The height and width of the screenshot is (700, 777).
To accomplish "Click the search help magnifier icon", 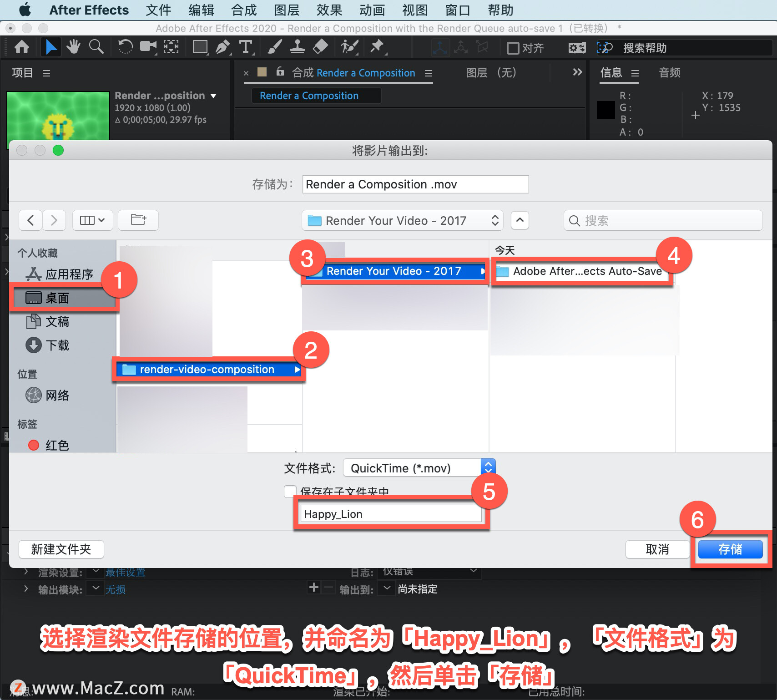I will coord(605,48).
